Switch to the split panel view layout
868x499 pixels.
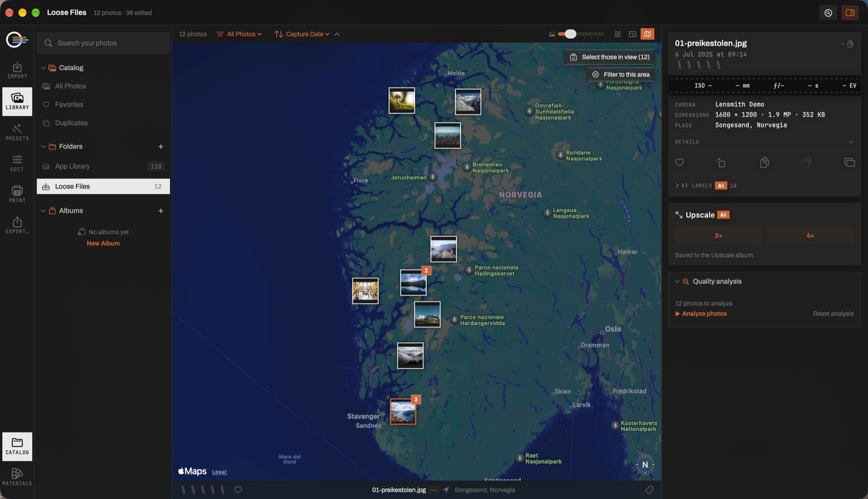click(632, 34)
